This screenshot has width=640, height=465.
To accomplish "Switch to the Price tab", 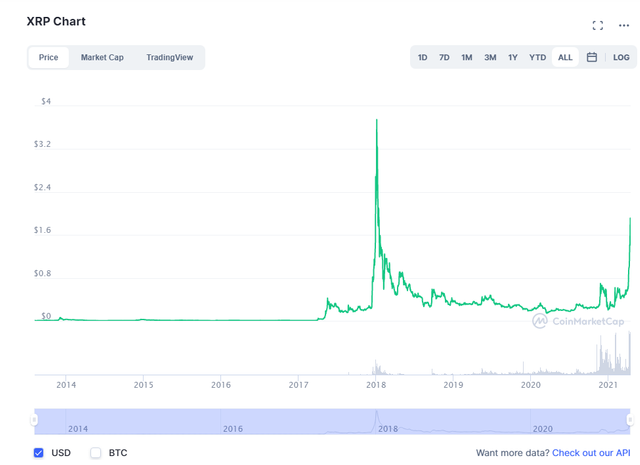I will click(x=49, y=57).
